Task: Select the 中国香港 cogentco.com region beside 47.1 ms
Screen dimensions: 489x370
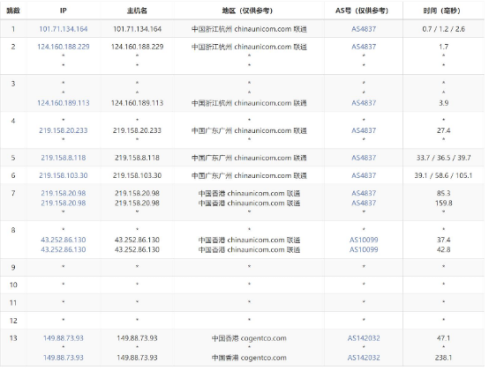Action: 249,338
